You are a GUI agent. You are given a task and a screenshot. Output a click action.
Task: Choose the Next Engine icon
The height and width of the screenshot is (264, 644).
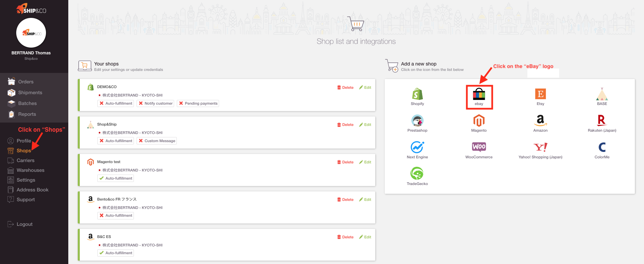click(417, 147)
